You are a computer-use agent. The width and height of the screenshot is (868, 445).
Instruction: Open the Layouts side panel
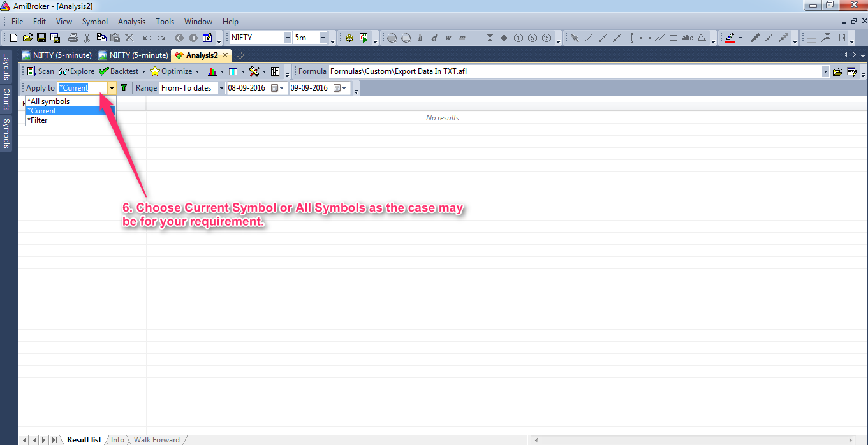click(x=6, y=66)
